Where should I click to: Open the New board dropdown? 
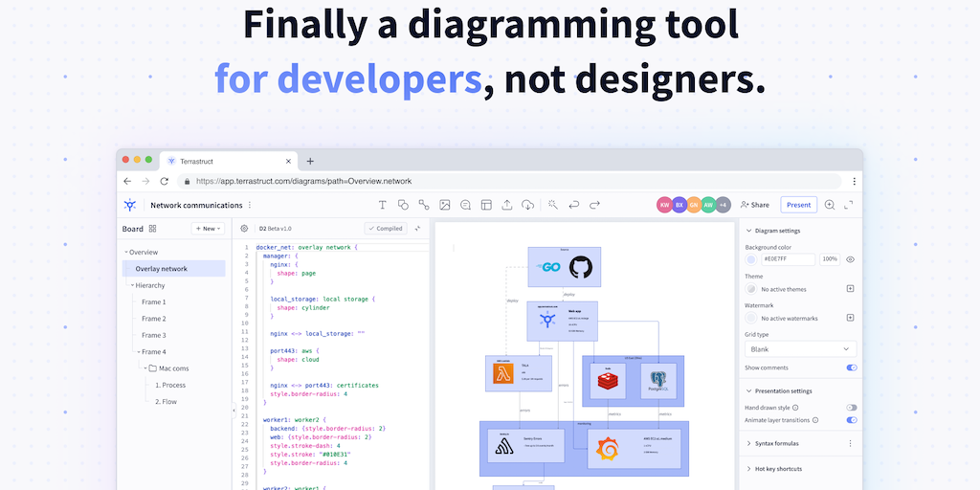208,229
